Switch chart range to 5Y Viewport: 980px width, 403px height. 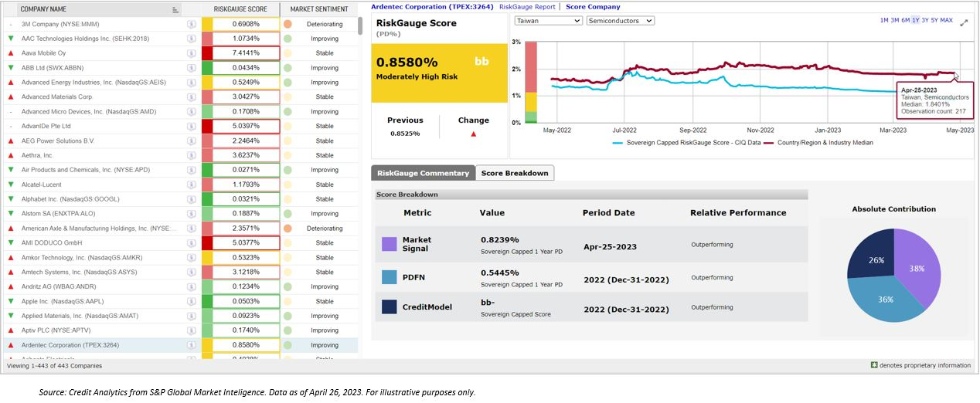point(934,20)
